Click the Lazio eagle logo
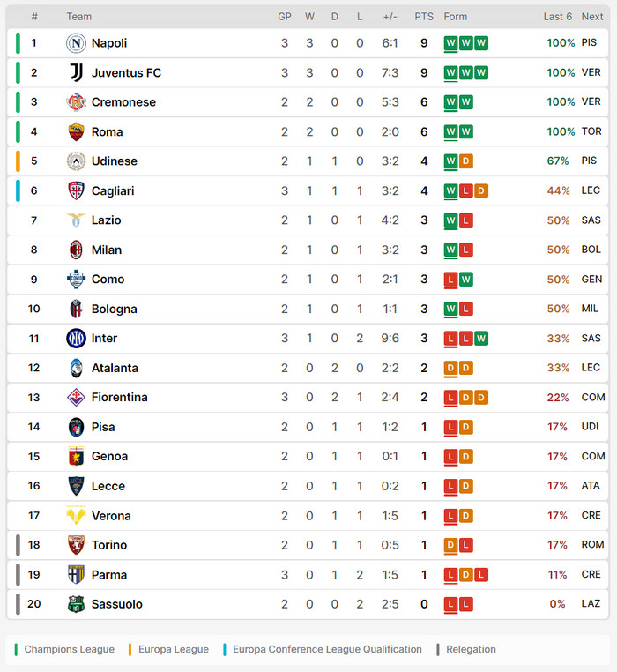This screenshot has height=672, width=617. [77, 220]
